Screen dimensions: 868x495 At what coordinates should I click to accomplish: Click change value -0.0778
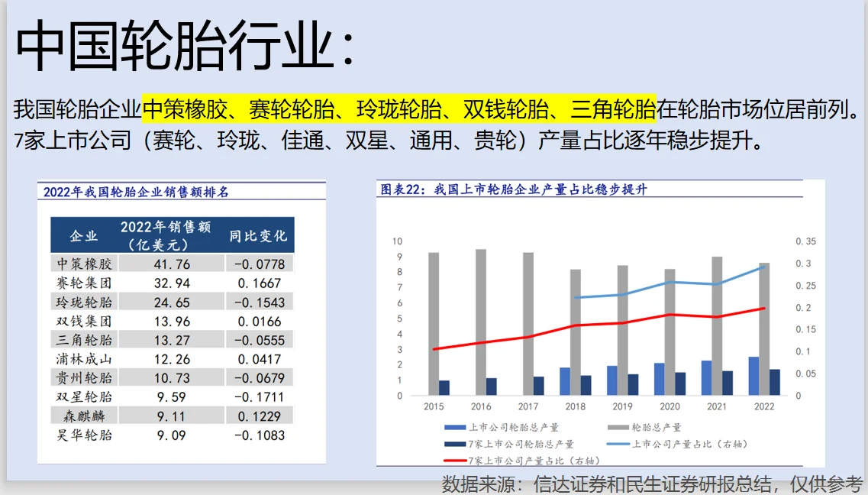click(x=260, y=264)
